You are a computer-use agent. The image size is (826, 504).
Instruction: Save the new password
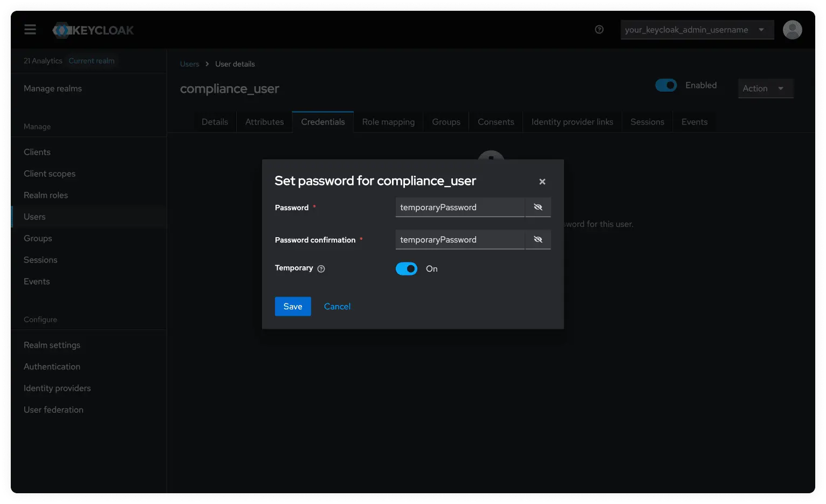pos(293,306)
